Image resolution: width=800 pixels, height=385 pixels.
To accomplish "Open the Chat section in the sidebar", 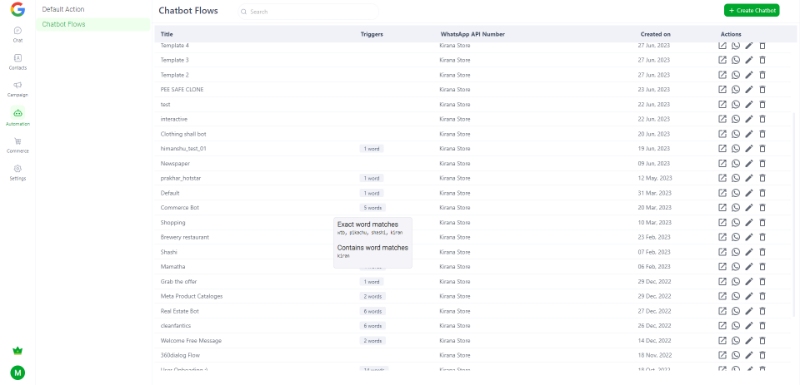I will [x=17, y=34].
